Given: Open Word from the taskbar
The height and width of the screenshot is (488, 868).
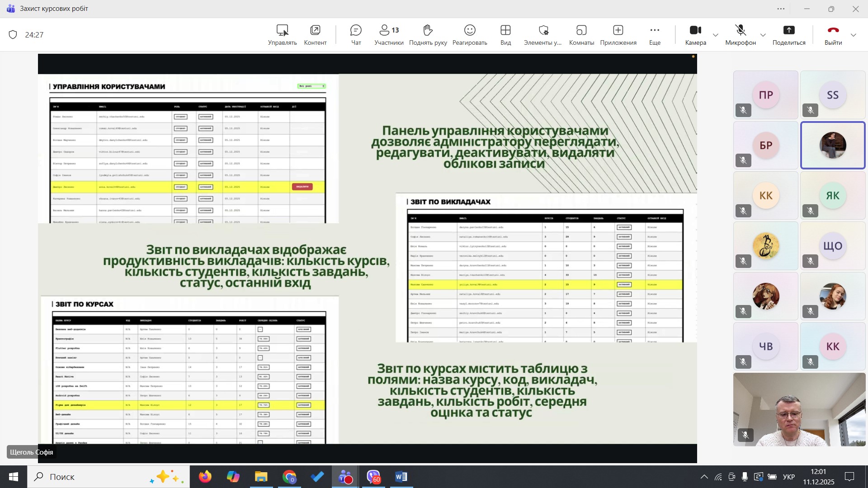Looking at the screenshot, I should click(x=401, y=477).
